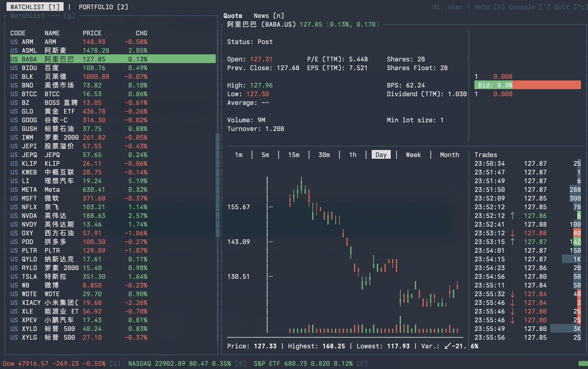The height and width of the screenshot is (369, 588).
Task: Select the XIACY row in watchlist
Action: point(113,303)
